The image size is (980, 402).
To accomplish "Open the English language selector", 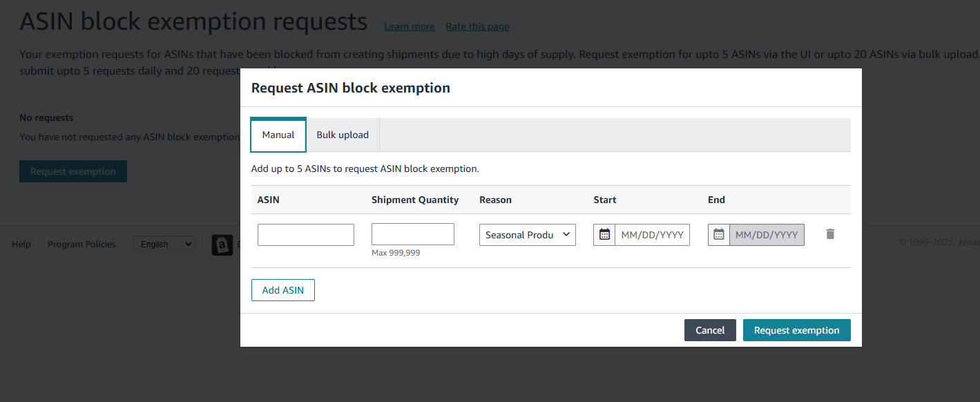I will [x=163, y=244].
